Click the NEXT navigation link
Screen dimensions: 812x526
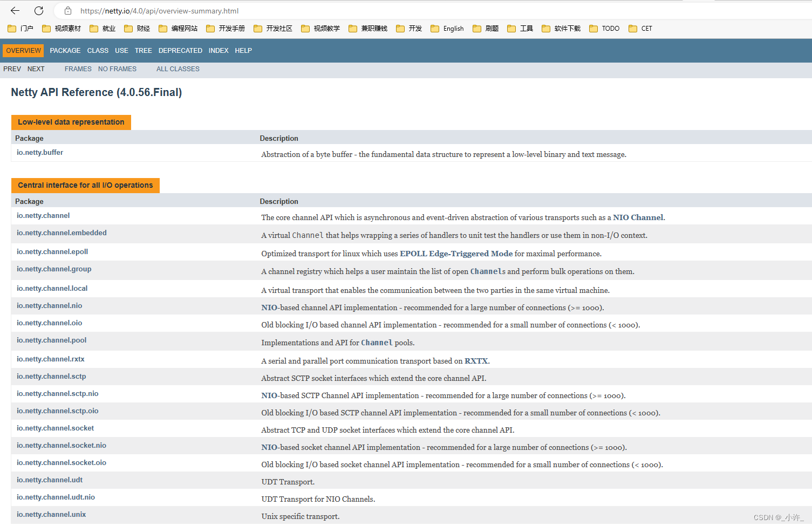click(x=36, y=69)
